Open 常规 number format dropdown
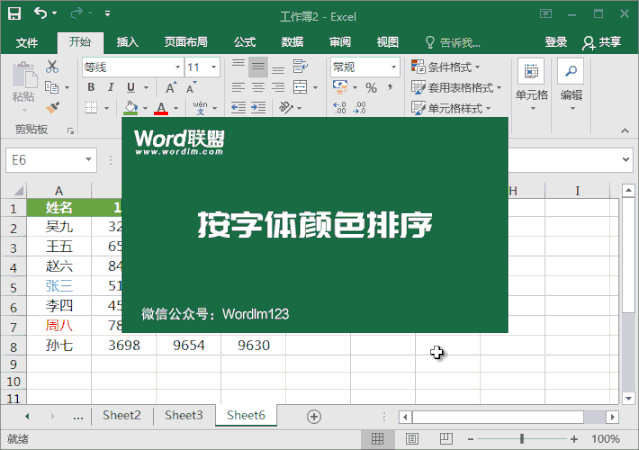639x450 pixels. click(393, 67)
